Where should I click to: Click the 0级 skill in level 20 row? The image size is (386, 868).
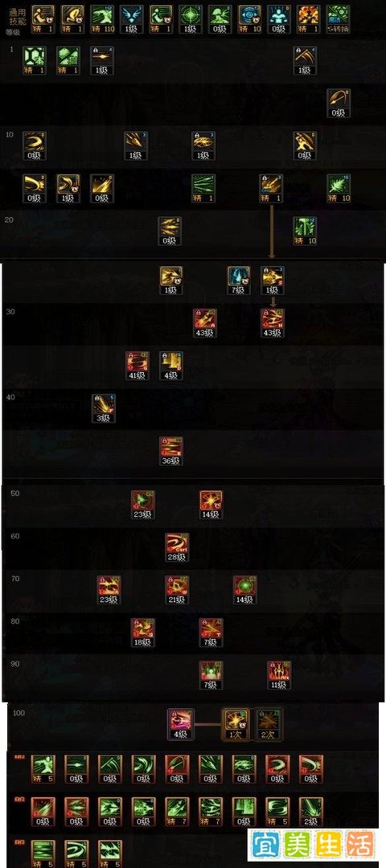(x=170, y=231)
